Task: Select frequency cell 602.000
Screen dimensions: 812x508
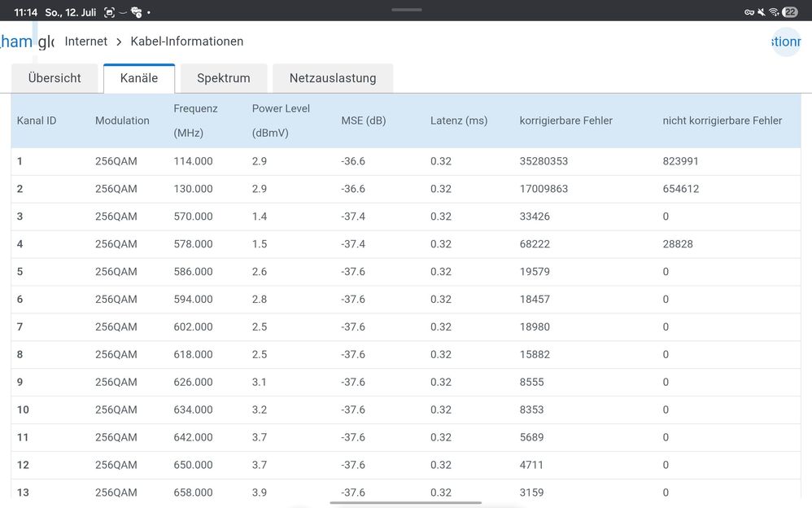Action: coord(193,326)
